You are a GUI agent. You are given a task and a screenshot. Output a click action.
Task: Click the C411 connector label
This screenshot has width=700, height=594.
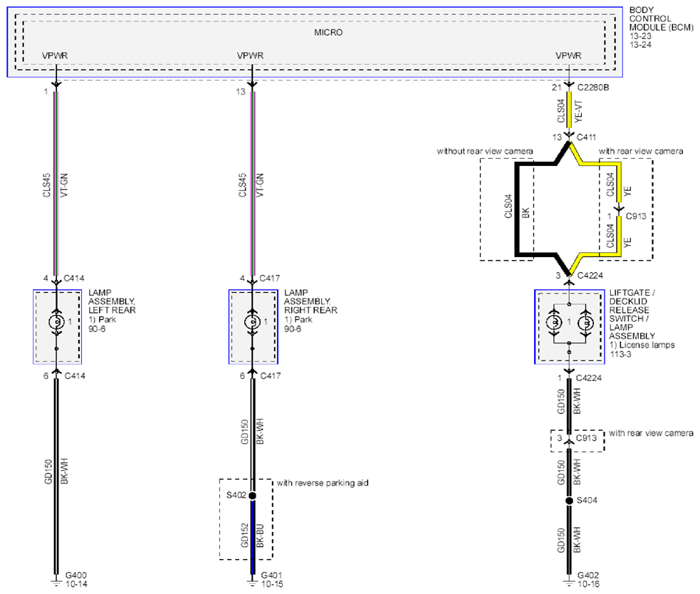coord(586,137)
